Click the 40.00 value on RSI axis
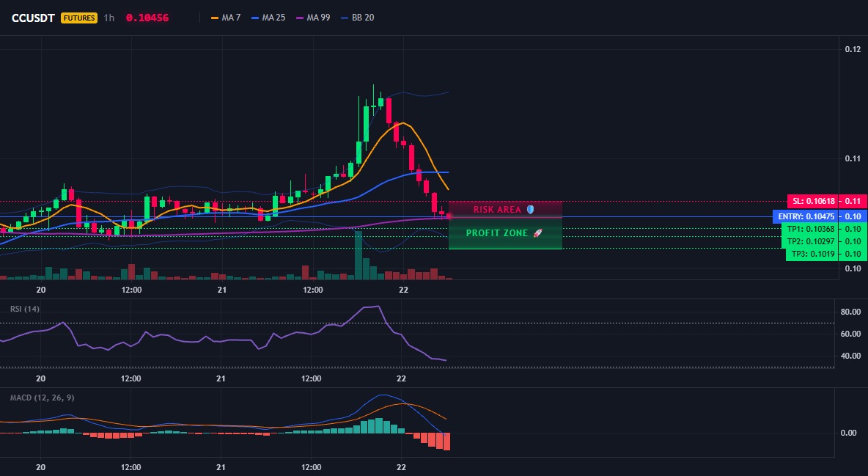Image resolution: width=868 pixels, height=476 pixels. 851,356
